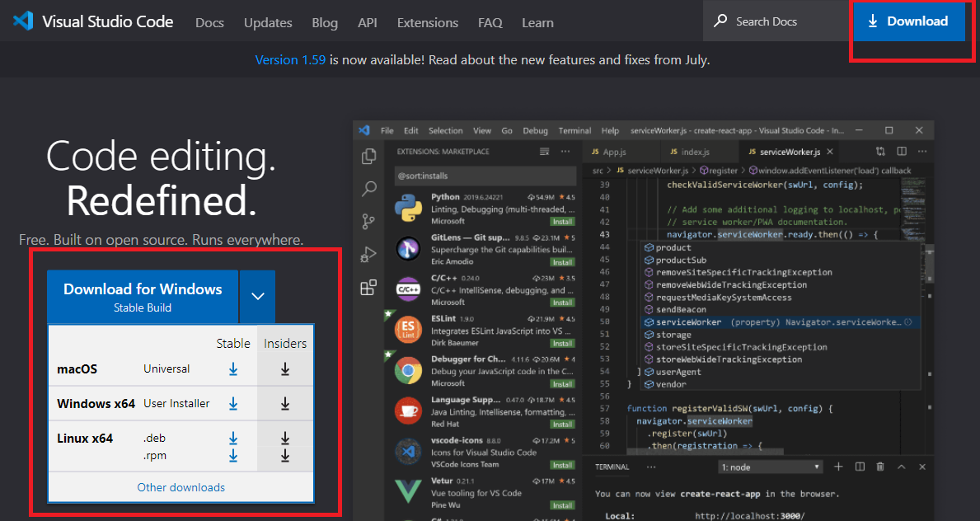Click Install on GitLens extension
This screenshot has height=521, width=980.
[562, 262]
